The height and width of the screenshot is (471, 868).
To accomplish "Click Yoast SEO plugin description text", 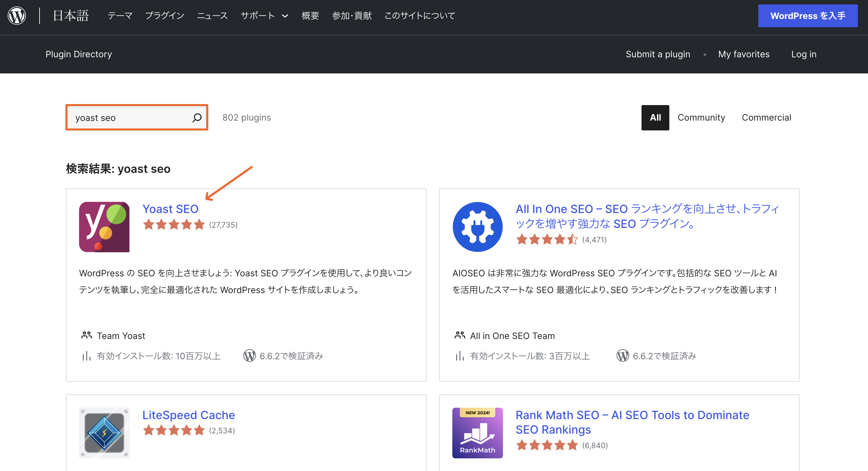I will (245, 281).
